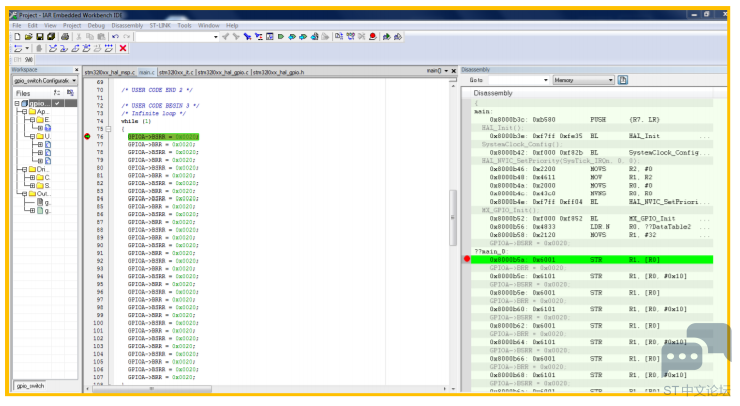Click the Paste clipboard toolbar icon
The height and width of the screenshot is (406, 740).
(101, 36)
